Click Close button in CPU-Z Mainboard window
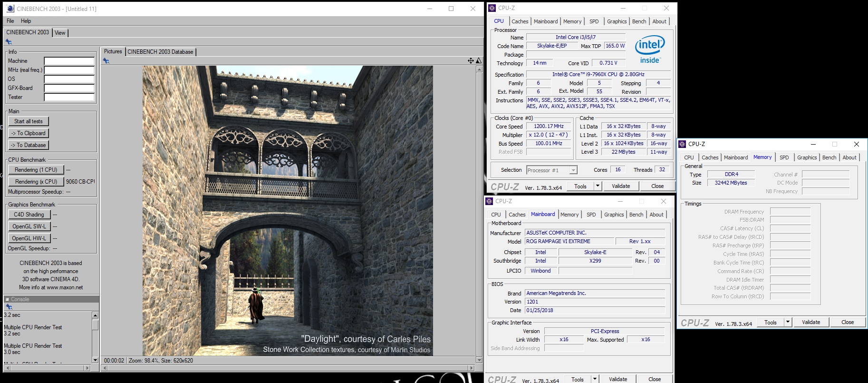Image resolution: width=868 pixels, height=383 pixels. (655, 379)
